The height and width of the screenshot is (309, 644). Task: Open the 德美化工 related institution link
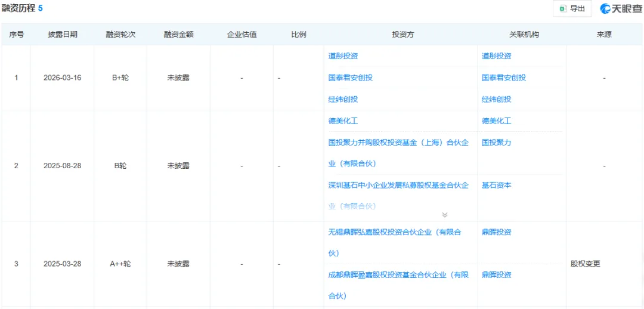coord(497,121)
